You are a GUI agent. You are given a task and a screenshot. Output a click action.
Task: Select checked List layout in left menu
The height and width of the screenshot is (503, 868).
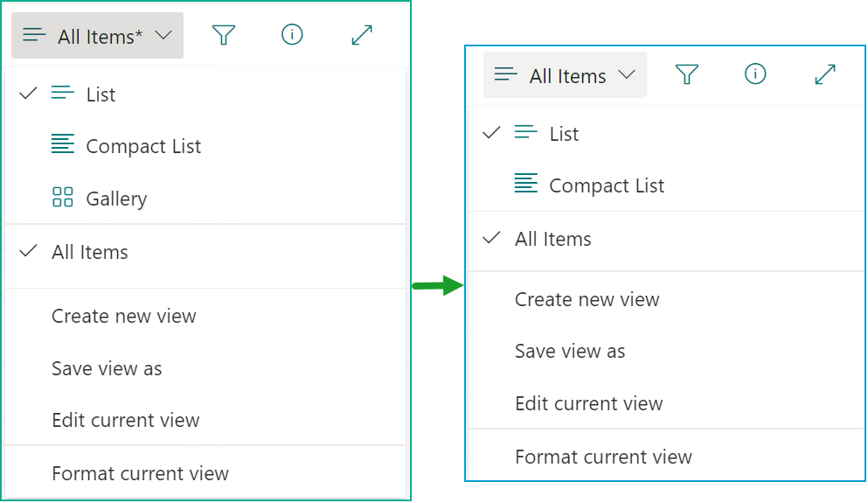[x=205, y=94]
